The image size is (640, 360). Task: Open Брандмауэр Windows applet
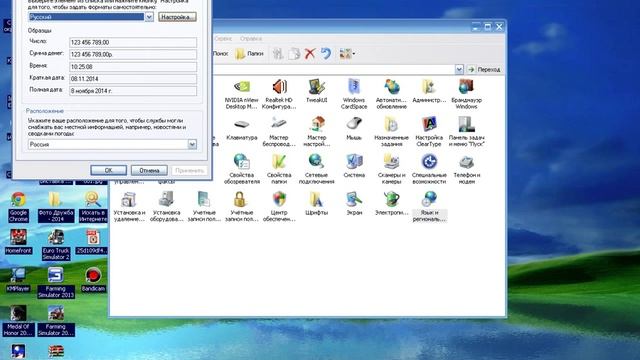pyautogui.click(x=466, y=94)
